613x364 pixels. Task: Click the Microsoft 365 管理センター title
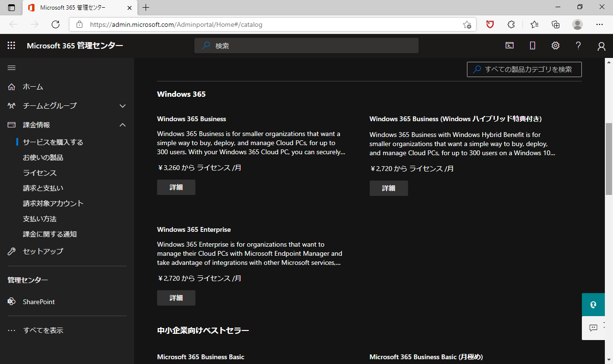(x=75, y=45)
